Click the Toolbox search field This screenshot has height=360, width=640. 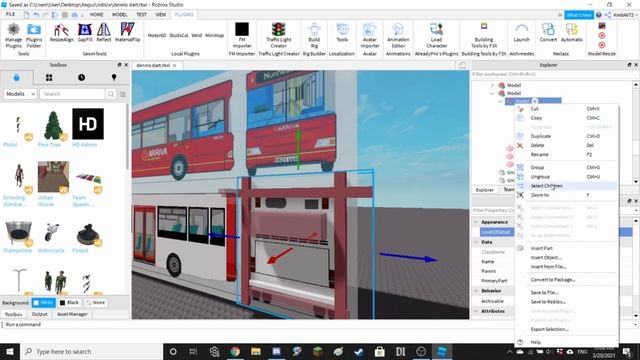72,94
